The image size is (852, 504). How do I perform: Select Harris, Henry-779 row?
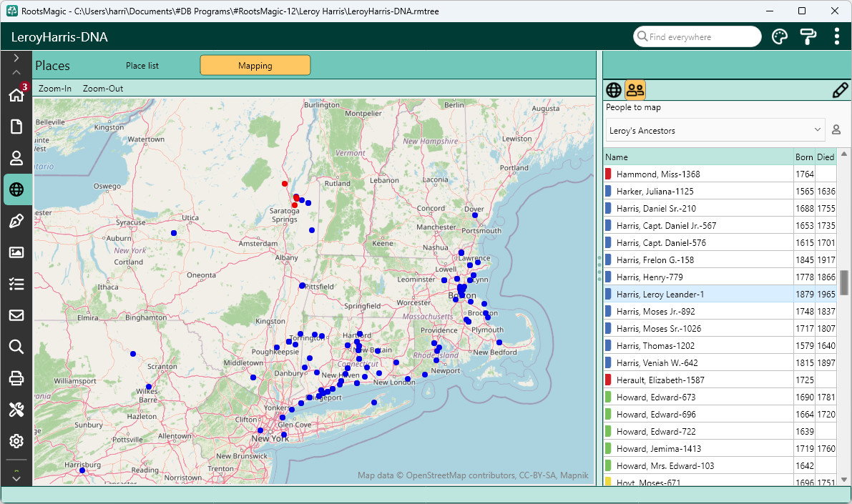(x=720, y=277)
